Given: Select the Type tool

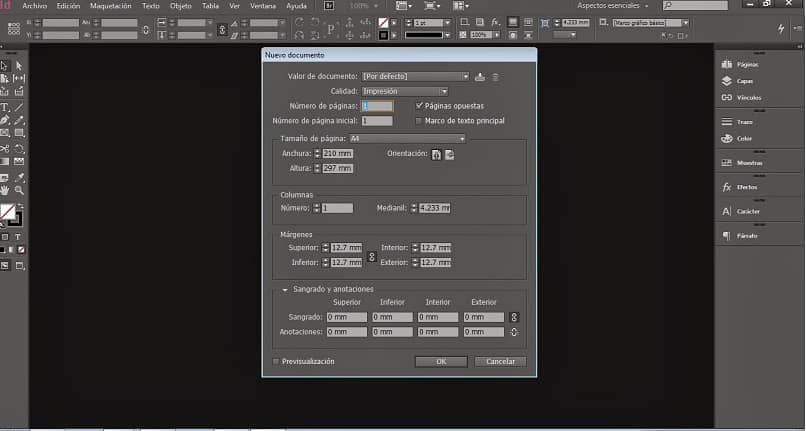Looking at the screenshot, I should point(5,107).
